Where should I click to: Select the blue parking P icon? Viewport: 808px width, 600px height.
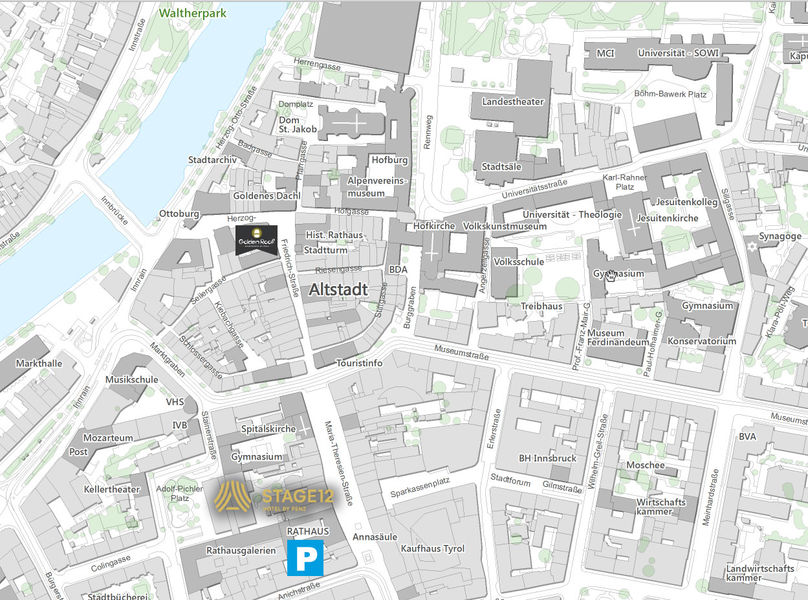click(x=303, y=559)
